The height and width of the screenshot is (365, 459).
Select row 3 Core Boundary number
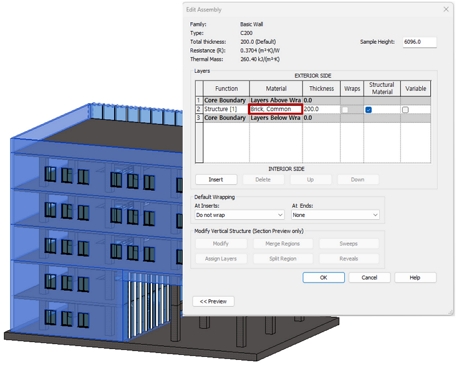[x=199, y=118]
